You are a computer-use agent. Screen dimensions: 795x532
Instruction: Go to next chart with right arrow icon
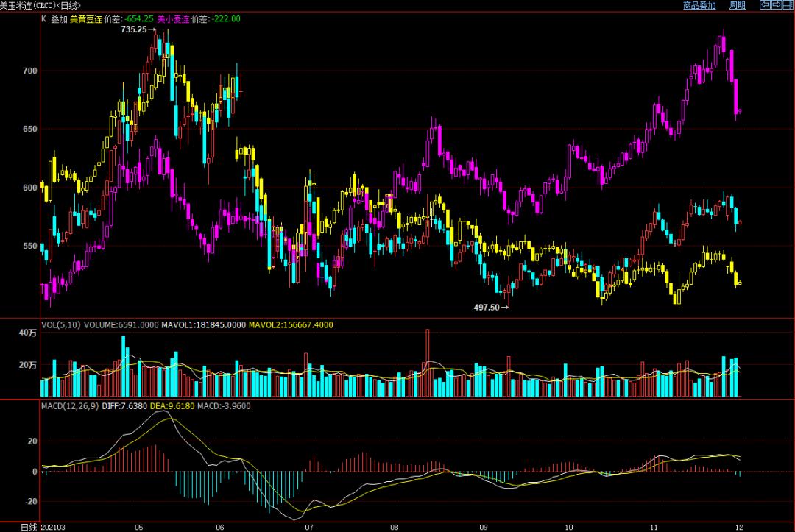(x=777, y=5)
